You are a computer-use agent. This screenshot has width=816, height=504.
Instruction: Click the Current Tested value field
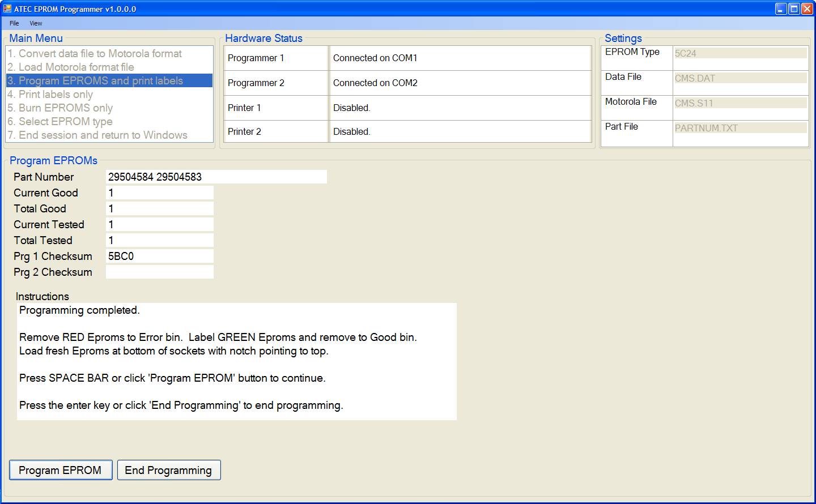coord(160,224)
